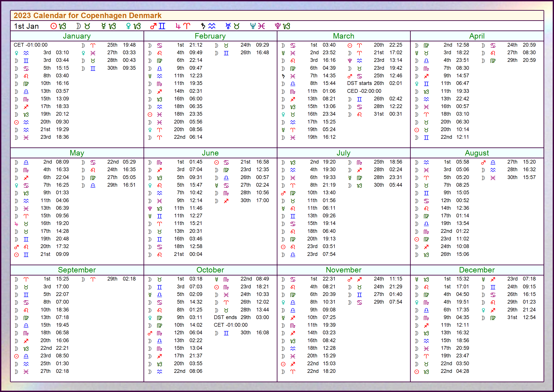Click the time 22:04 in May
Image resolution: width=554 pixels, height=392 pixels.
coord(62,177)
